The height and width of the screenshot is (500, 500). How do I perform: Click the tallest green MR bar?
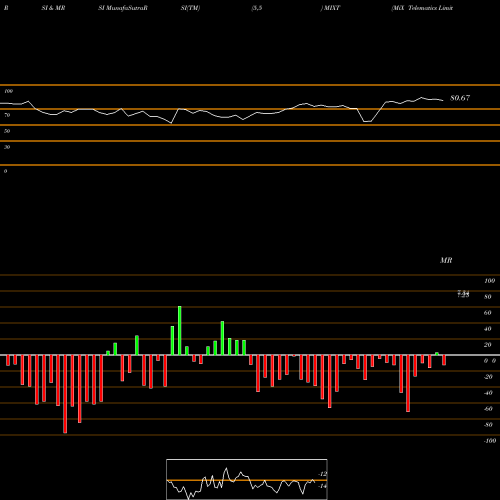[x=180, y=331]
